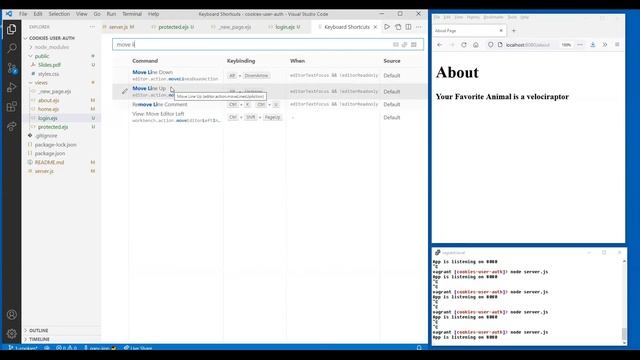
Task: Clear the keybindings search input icon
Action: click(x=414, y=44)
